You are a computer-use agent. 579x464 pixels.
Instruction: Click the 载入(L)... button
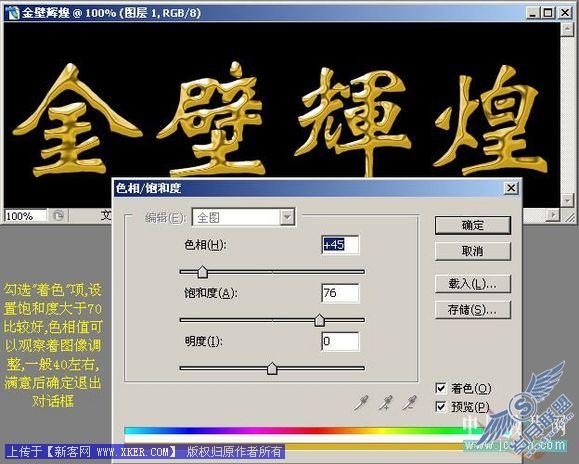[x=473, y=283]
